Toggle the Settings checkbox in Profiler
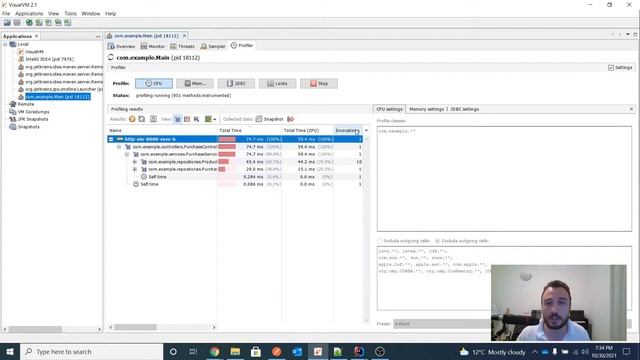Image resolution: width=640 pixels, height=360 pixels. pyautogui.click(x=611, y=68)
